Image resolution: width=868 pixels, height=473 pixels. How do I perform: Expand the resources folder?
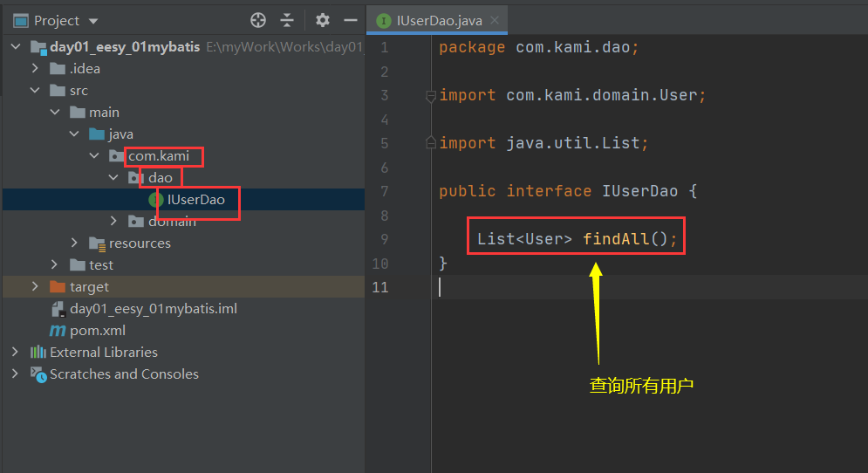pyautogui.click(x=75, y=243)
